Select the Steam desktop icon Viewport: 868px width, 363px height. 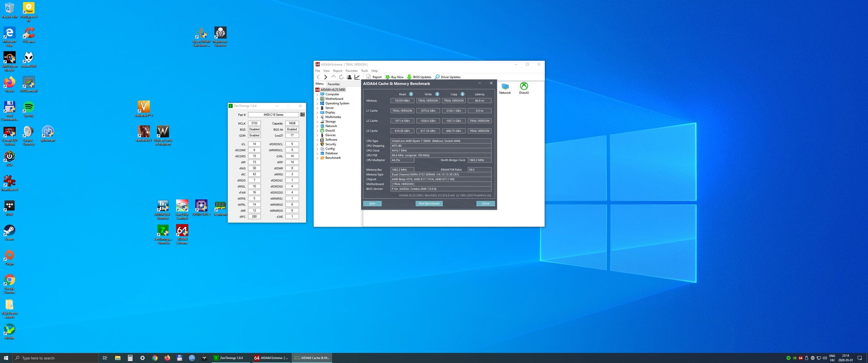(x=9, y=232)
